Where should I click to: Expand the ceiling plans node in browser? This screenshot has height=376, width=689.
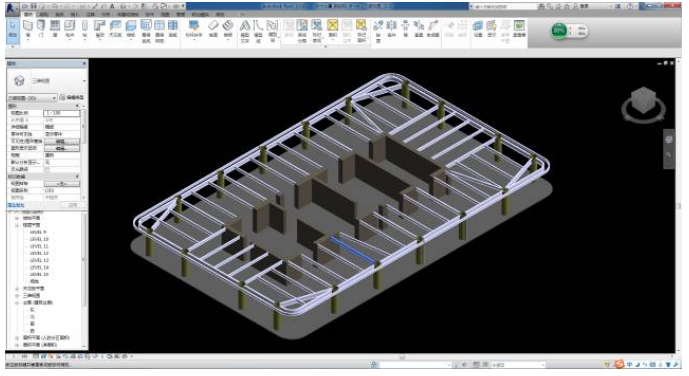(x=17, y=289)
